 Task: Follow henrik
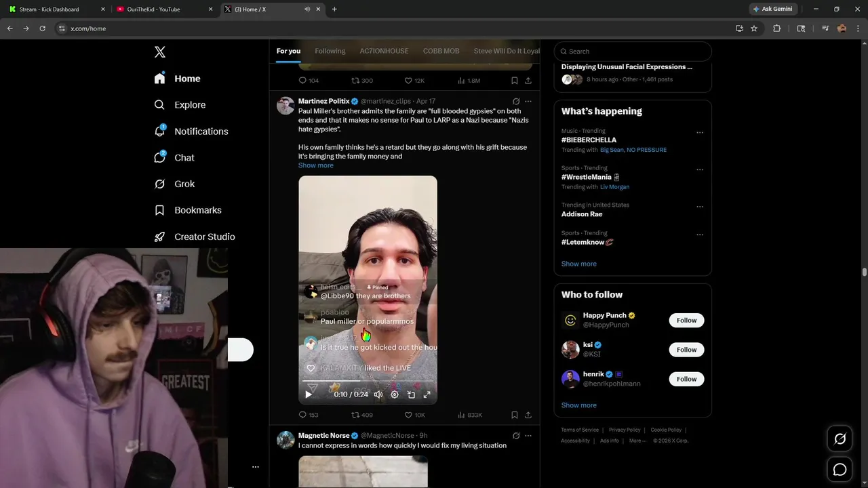(686, 379)
